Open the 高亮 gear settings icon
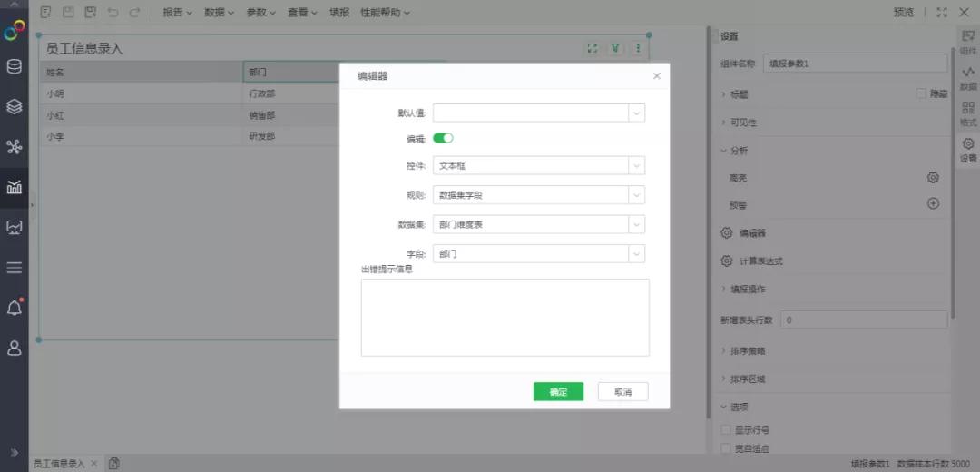Screen dimensions: 980x472 click(933, 178)
